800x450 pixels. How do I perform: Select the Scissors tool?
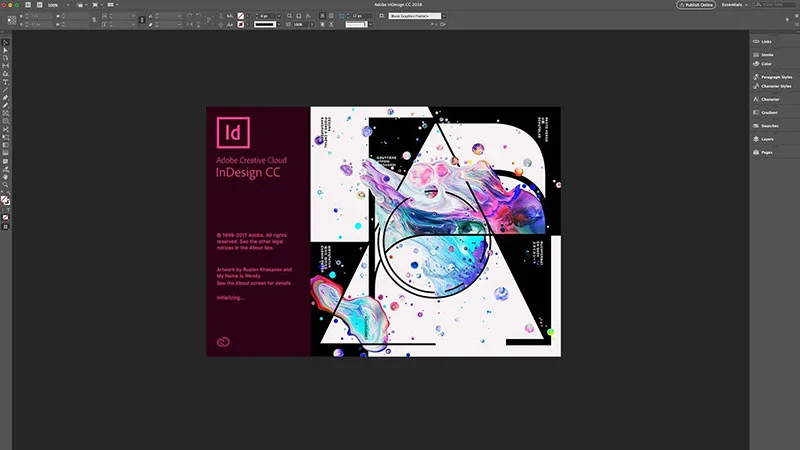(x=6, y=129)
